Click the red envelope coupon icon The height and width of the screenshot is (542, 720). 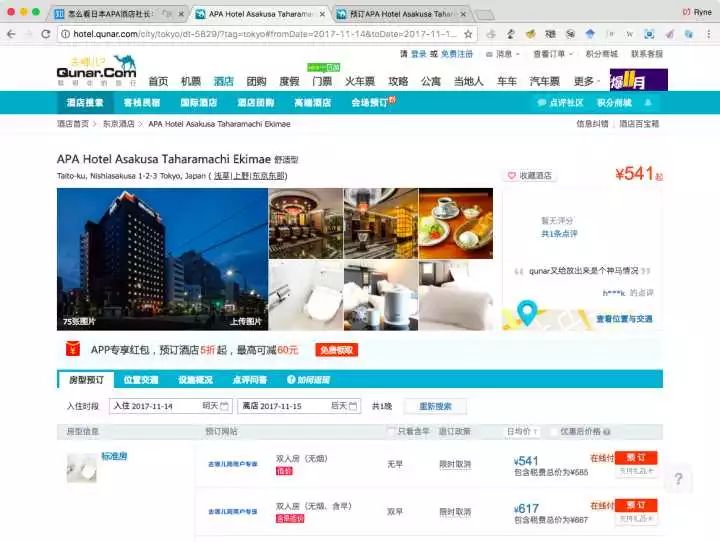pyautogui.click(x=72, y=350)
